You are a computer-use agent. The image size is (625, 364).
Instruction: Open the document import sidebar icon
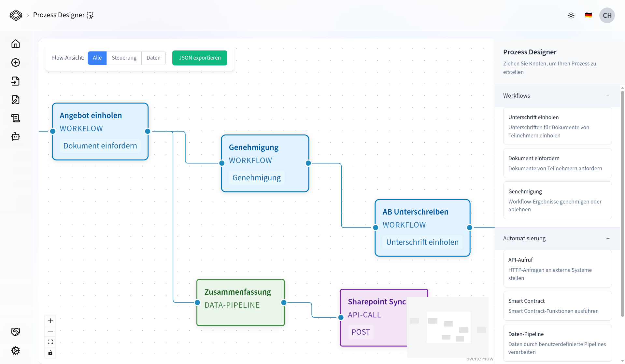16,81
